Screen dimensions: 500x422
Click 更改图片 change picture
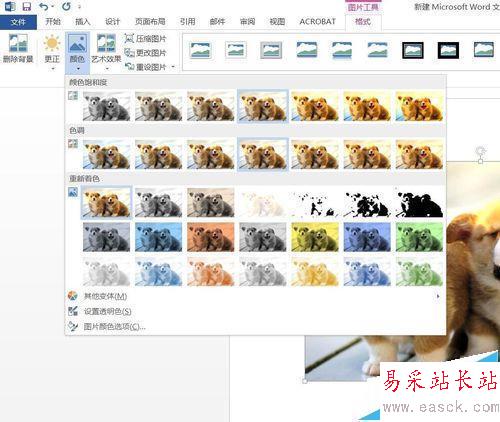coord(145,53)
